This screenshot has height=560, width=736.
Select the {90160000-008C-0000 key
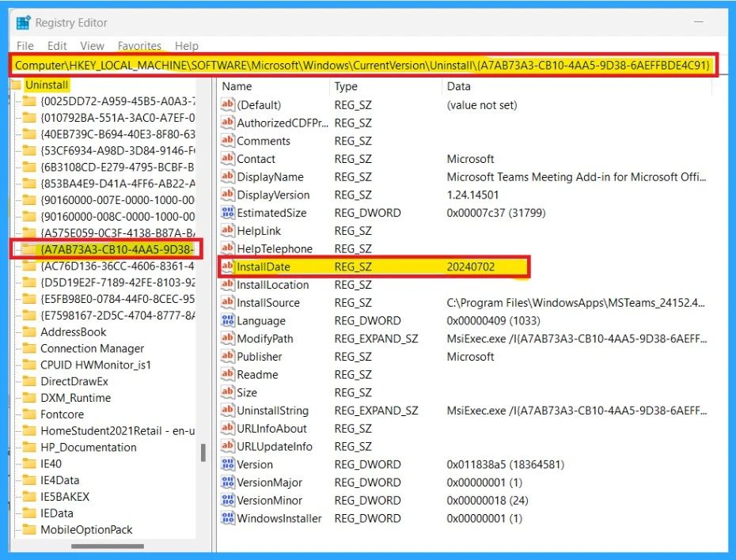coord(117,217)
